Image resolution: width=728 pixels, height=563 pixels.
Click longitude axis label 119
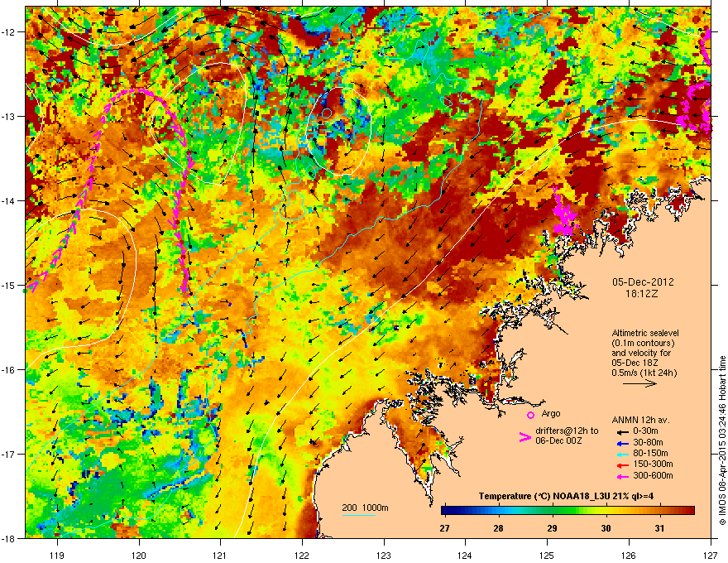(57, 555)
